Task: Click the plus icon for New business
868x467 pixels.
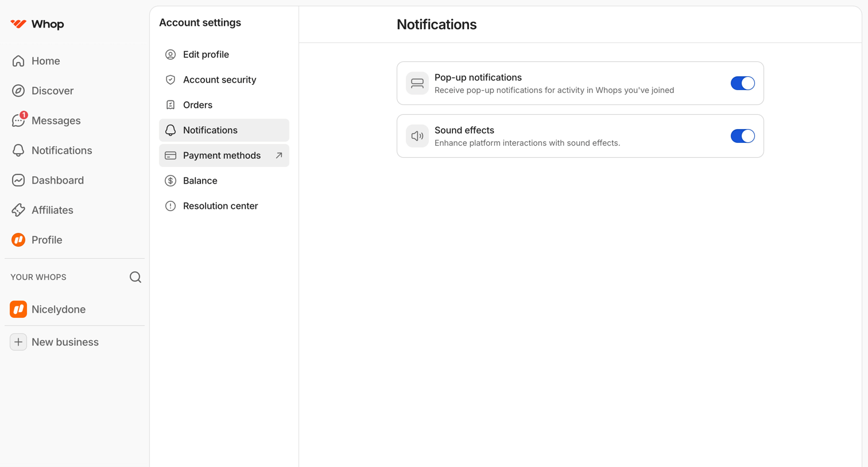Action: point(18,342)
